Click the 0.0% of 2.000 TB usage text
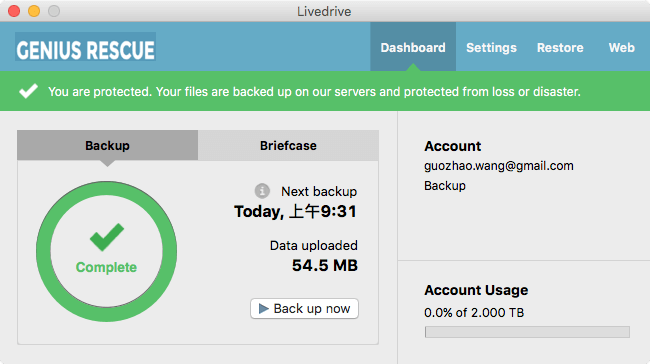This screenshot has width=650, height=364. [474, 312]
